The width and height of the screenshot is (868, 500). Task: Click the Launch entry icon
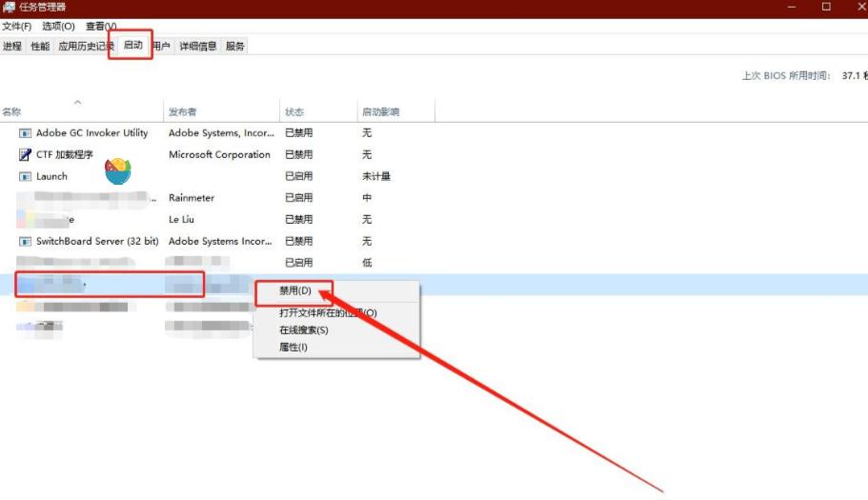pos(25,176)
